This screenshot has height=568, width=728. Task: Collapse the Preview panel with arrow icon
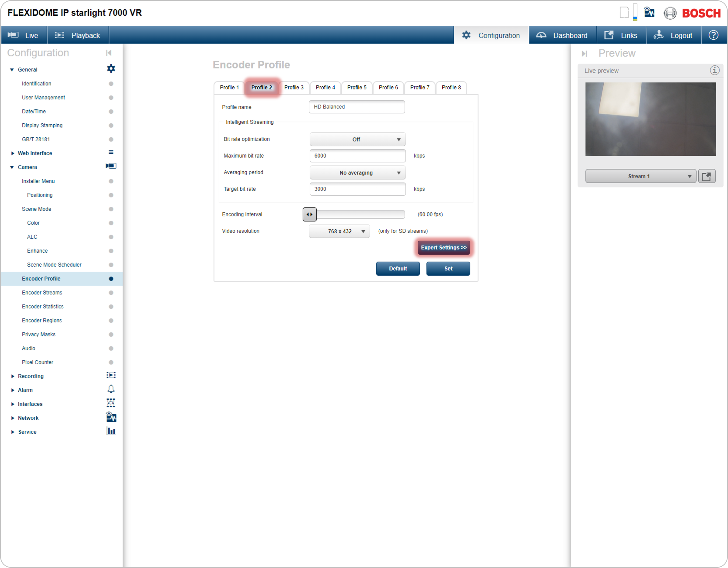click(584, 54)
